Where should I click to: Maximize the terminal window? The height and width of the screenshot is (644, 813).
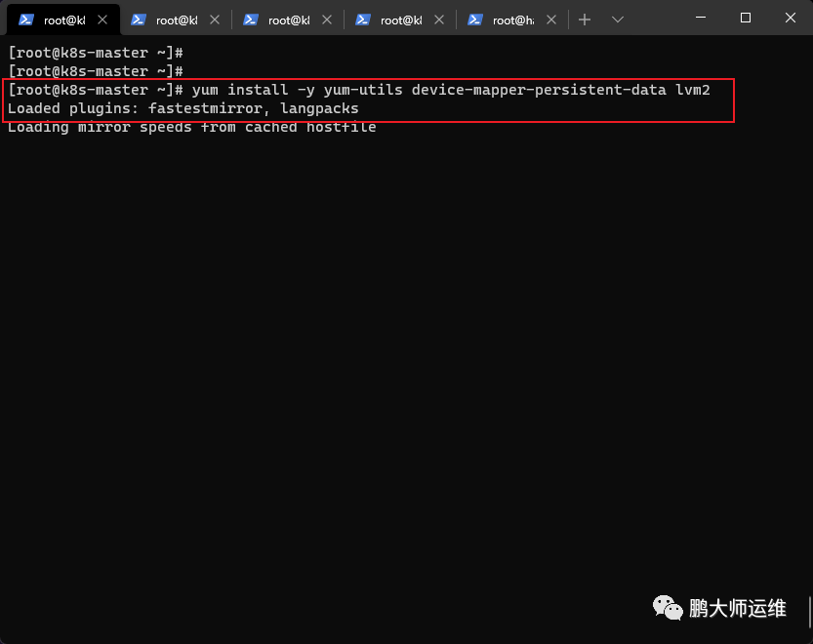coord(746,18)
